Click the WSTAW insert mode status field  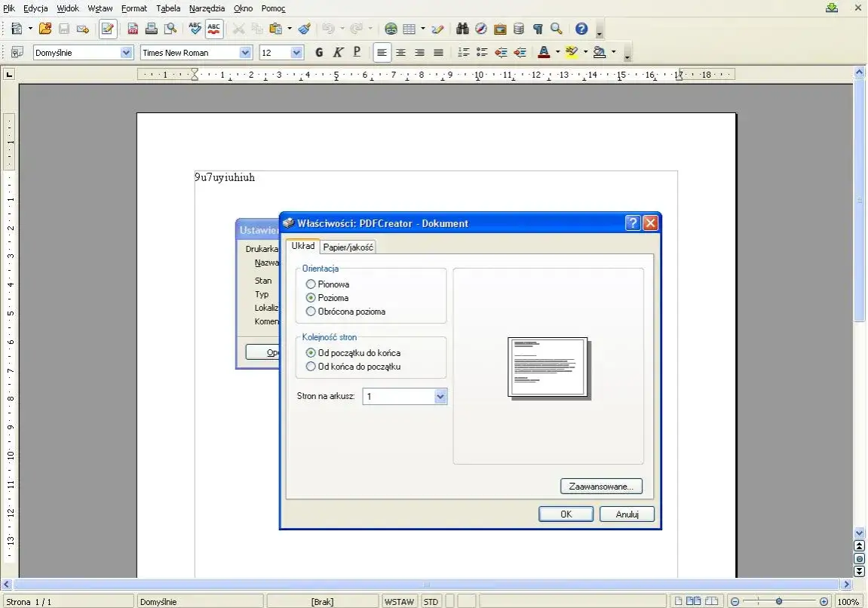[x=399, y=601]
